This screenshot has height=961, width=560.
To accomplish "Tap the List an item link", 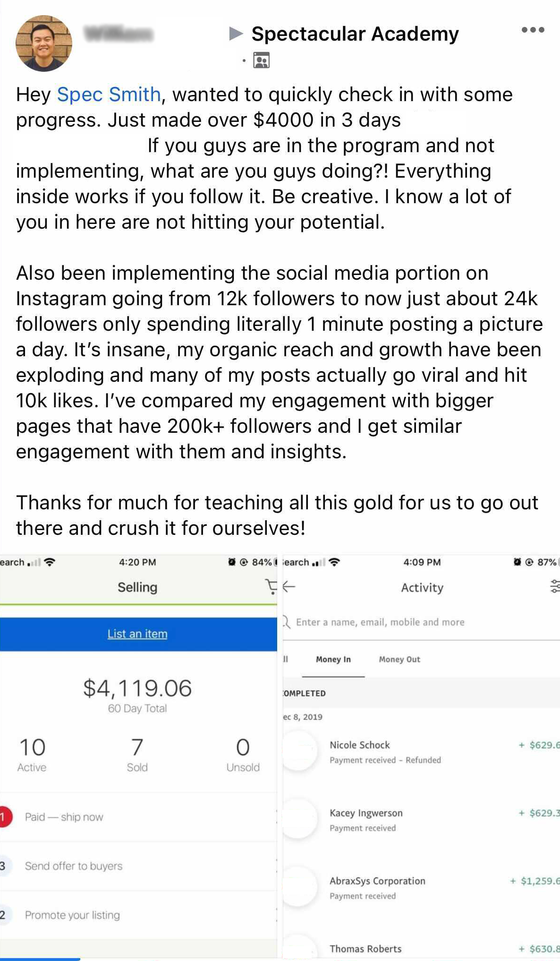I will tap(137, 634).
